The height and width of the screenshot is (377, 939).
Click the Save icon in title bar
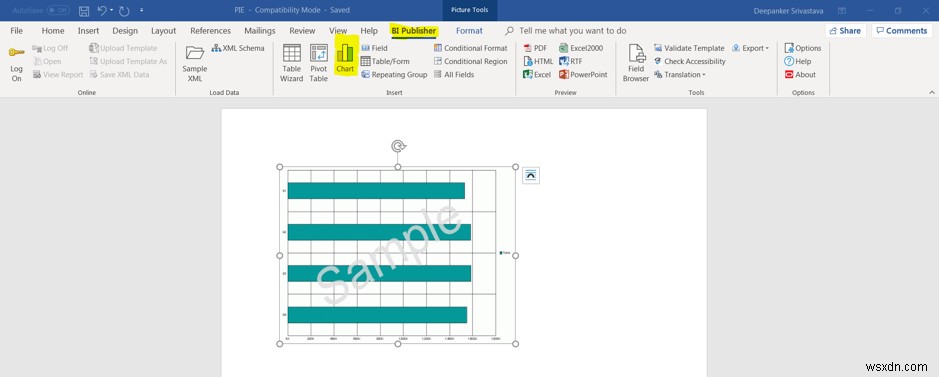click(x=84, y=11)
